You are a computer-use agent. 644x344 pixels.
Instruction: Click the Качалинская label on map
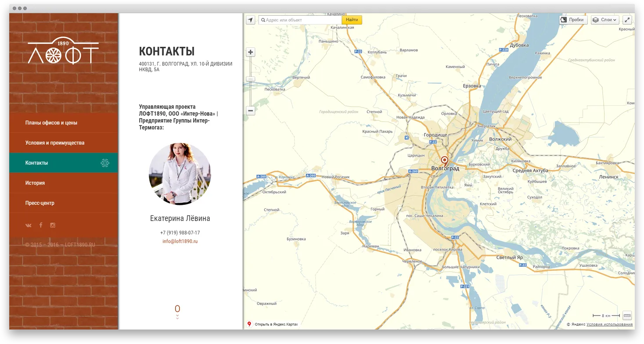coord(342,27)
